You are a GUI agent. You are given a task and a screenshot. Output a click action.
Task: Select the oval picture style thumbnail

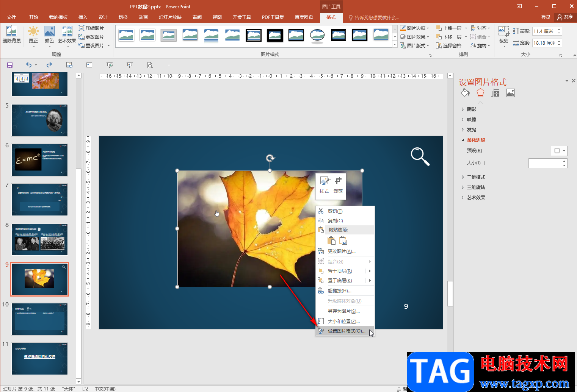coord(317,36)
